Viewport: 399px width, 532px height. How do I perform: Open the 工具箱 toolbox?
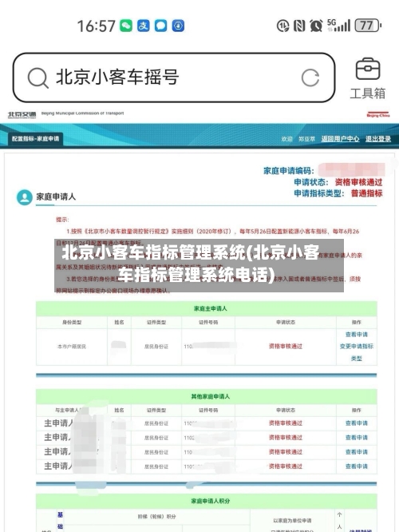pyautogui.click(x=367, y=79)
